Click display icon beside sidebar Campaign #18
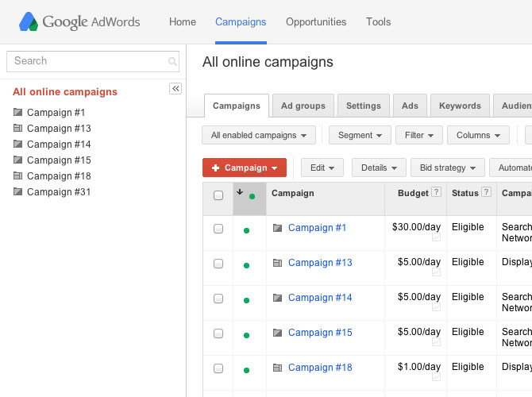The height and width of the screenshot is (397, 532). point(17,175)
